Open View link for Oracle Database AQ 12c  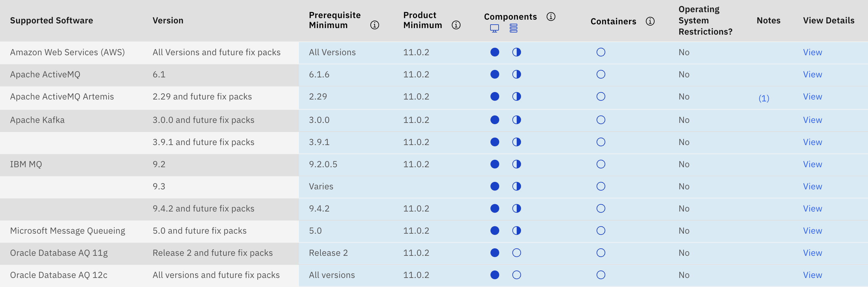coord(812,275)
